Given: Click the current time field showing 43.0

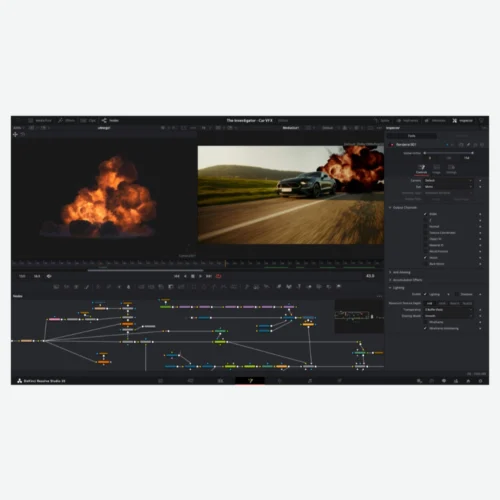Looking at the screenshot, I should click(370, 276).
